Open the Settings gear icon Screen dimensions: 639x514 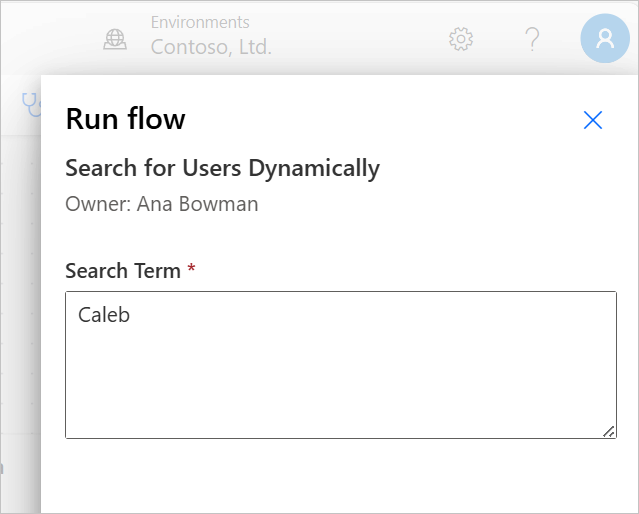[x=461, y=39]
